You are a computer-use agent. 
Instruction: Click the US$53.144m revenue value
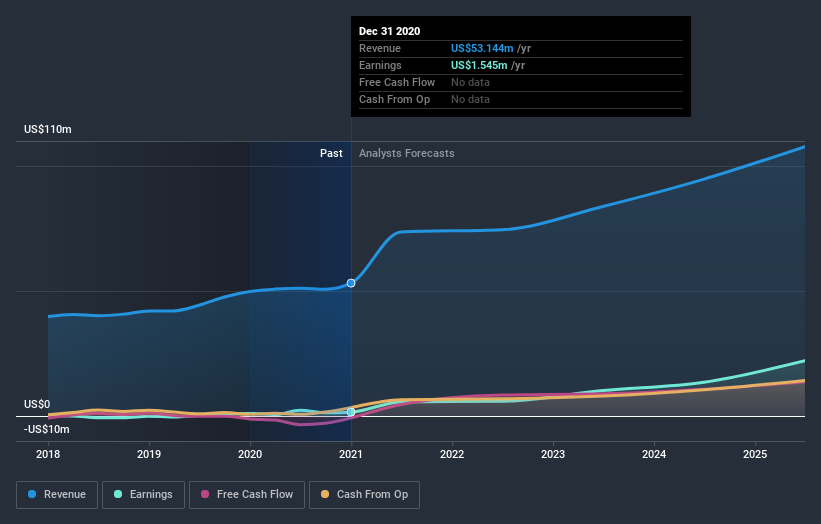[x=482, y=48]
